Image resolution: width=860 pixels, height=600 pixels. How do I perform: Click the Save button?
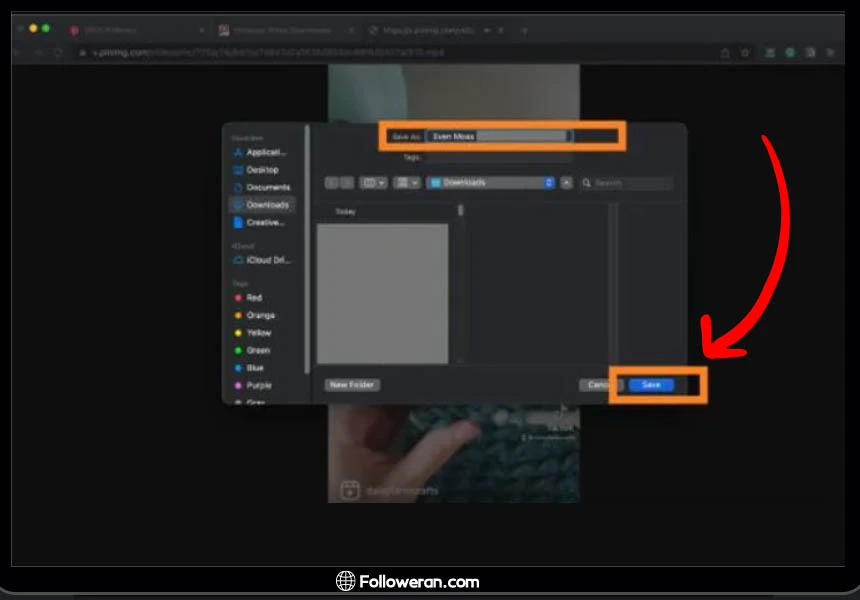(x=651, y=385)
